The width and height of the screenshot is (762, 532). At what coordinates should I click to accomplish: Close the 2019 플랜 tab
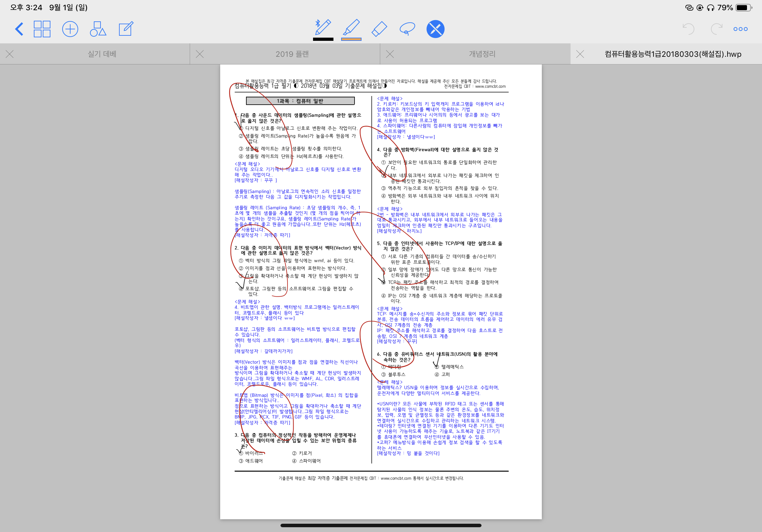[199, 54]
